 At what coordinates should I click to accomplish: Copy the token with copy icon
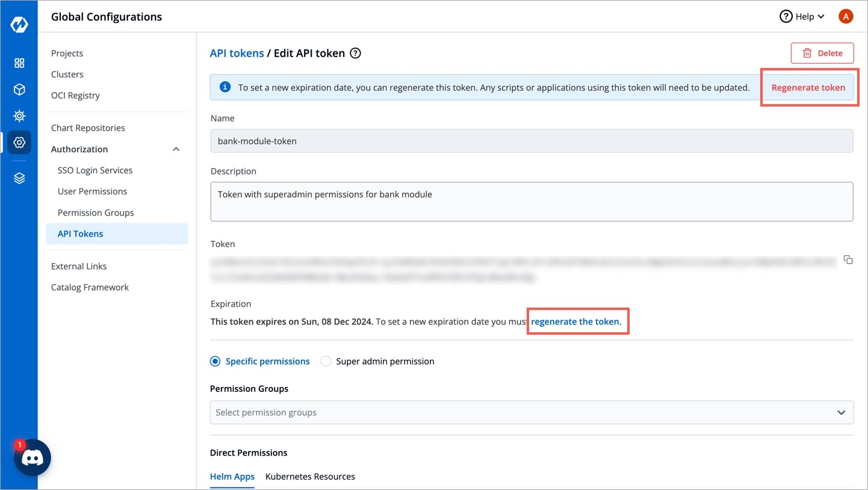pos(848,260)
